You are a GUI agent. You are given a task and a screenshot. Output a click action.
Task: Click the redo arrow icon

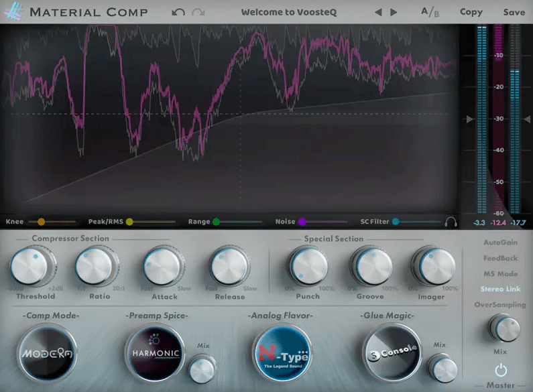pos(198,12)
